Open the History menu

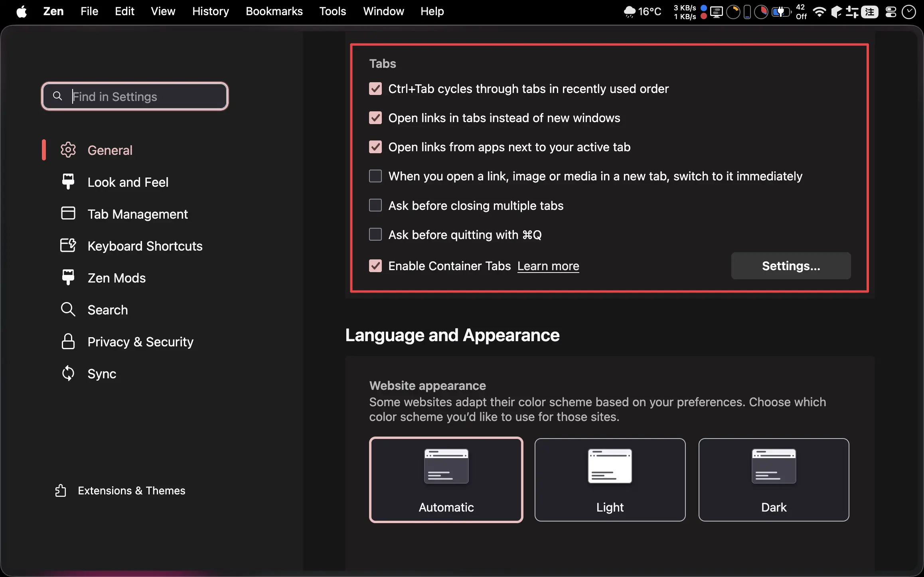click(210, 11)
